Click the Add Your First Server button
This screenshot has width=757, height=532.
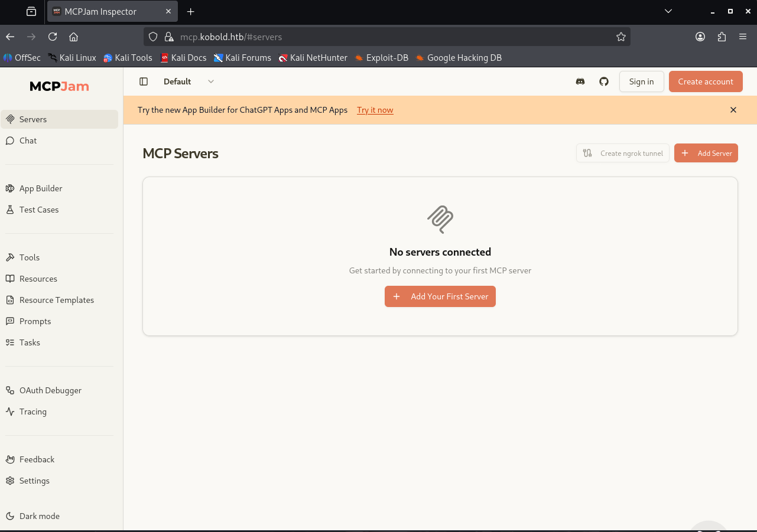440,296
